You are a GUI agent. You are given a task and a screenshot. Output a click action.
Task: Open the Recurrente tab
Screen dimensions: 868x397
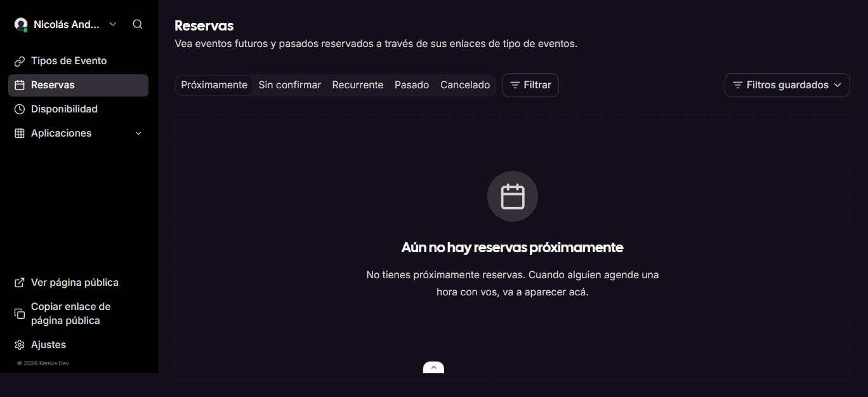[x=358, y=85]
